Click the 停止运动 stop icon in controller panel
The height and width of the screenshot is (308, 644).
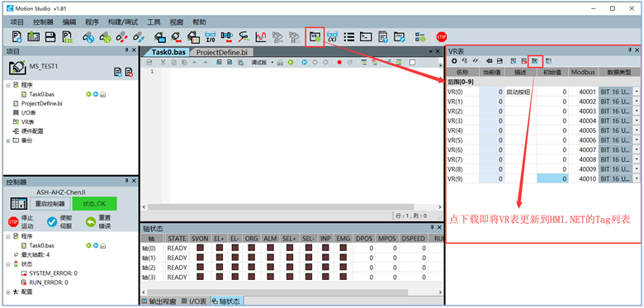click(13, 222)
